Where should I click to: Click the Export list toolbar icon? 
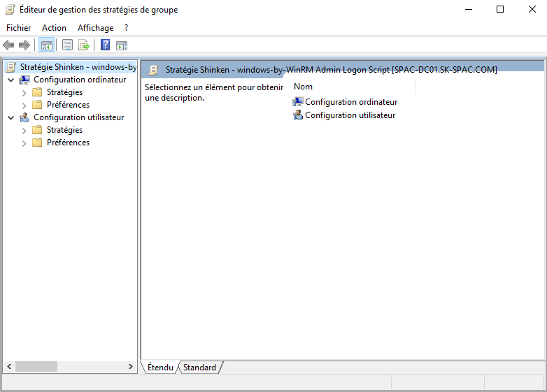point(83,45)
